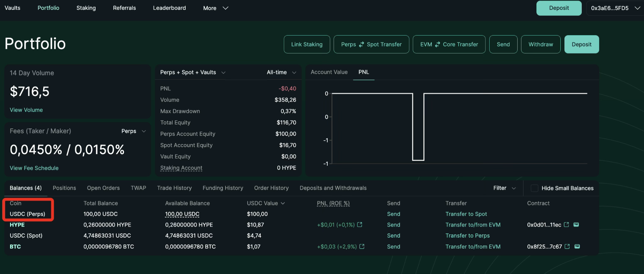Open BTC contract external link icon
This screenshot has height=274, width=644.
point(567,246)
